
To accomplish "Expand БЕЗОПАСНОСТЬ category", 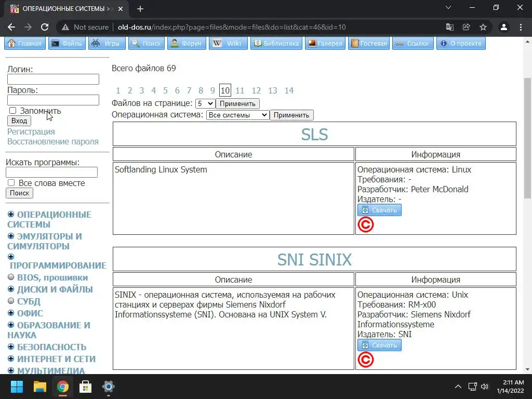I will click(11, 347).
